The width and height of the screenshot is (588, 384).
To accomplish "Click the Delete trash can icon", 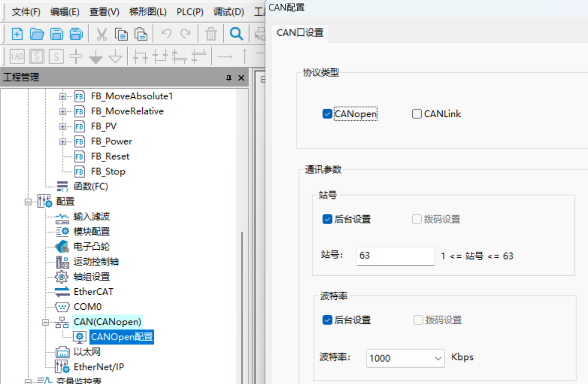I will (211, 34).
